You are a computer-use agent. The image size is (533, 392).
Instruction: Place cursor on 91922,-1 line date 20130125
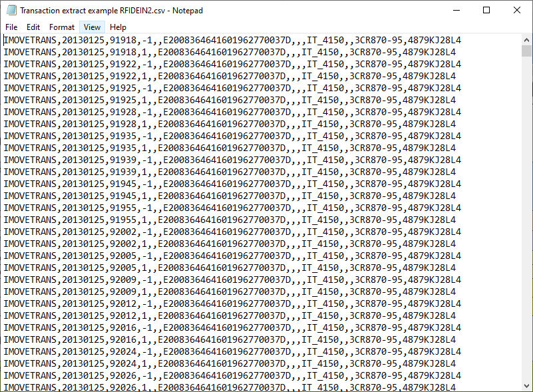click(83, 65)
